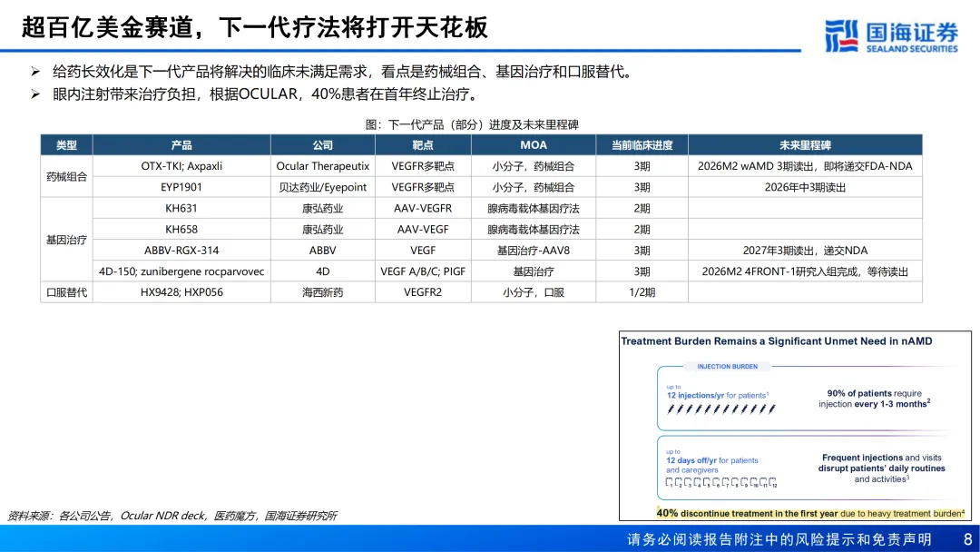Click the nAMD Treatment Burden infographic heading

(x=776, y=341)
